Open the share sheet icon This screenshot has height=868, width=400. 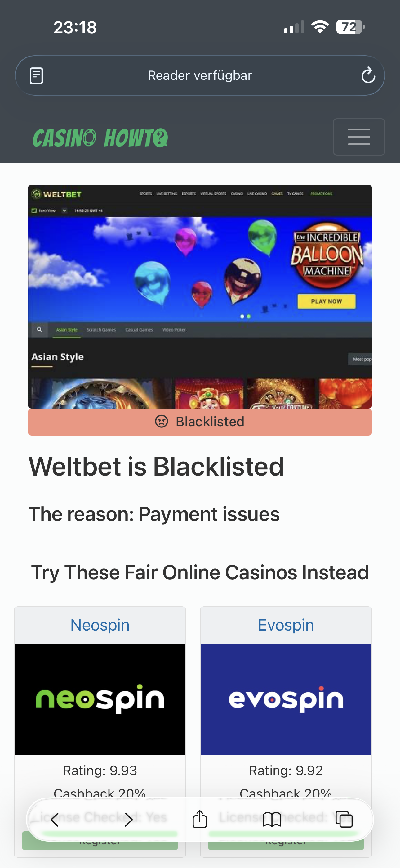[x=200, y=819]
